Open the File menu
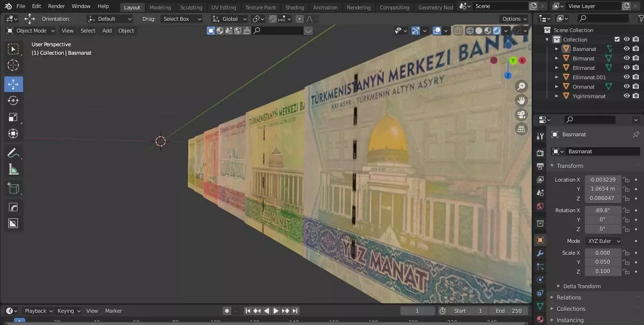Screen dimensions: 644x325 pyautogui.click(x=21, y=6)
